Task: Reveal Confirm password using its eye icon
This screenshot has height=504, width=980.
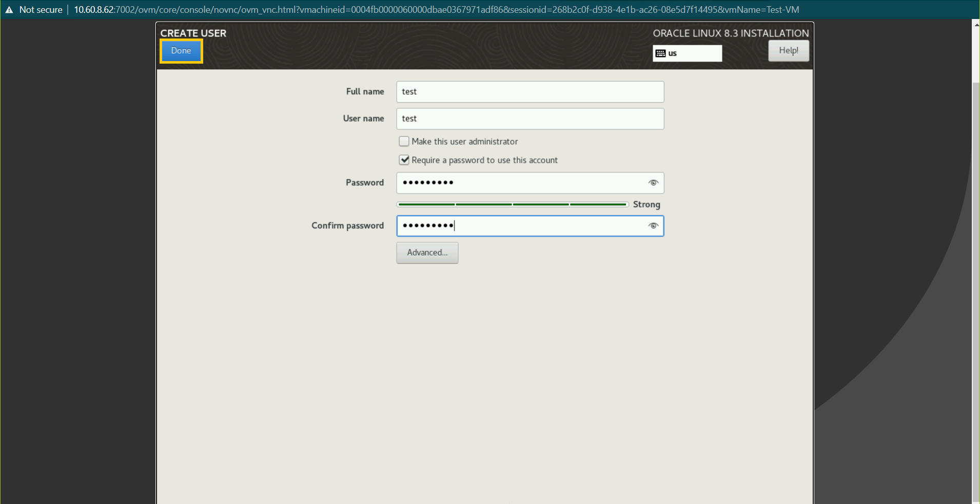Action: pos(653,226)
